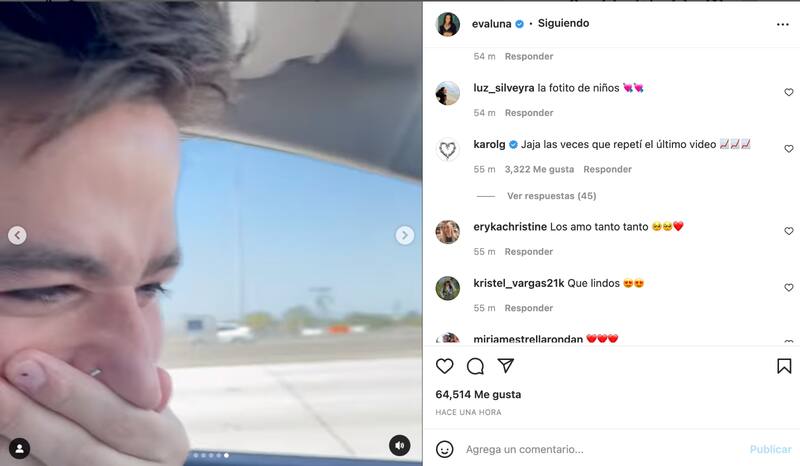Screen dimensions: 800x466
Task: Go to previous carousel slide arrow
Action: click(17, 235)
